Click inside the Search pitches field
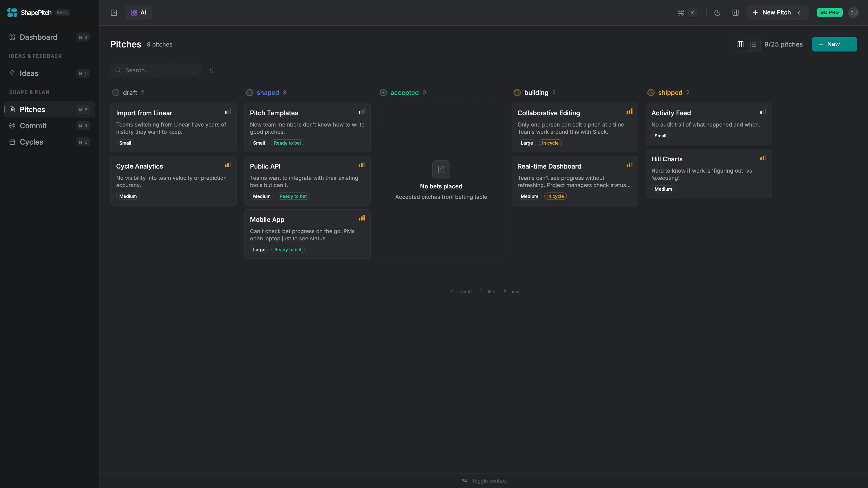 click(x=155, y=70)
